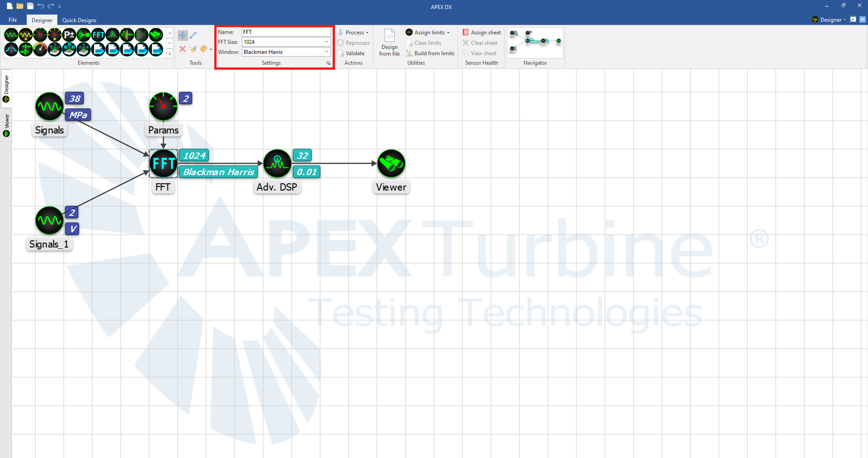Select the green merge-nodes element
868x458 pixels.
(x=84, y=35)
